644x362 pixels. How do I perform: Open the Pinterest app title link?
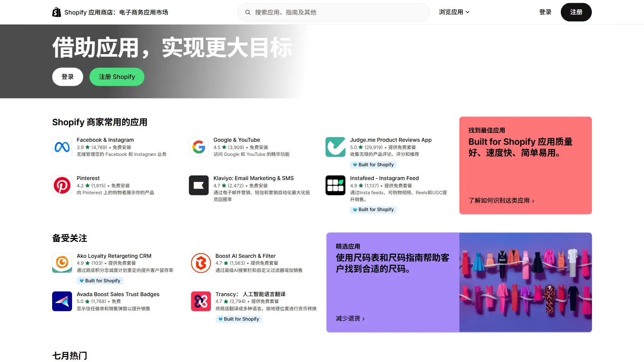88,179
